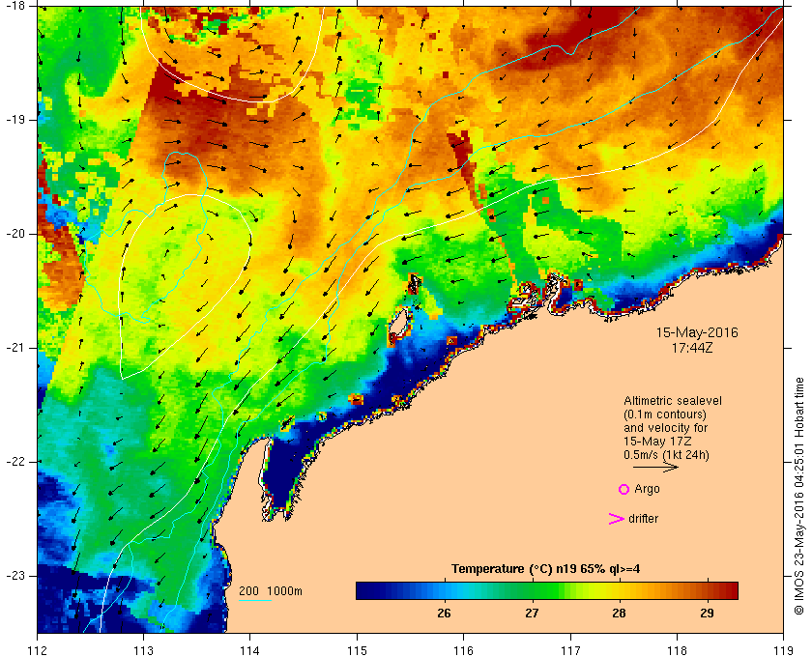The height and width of the screenshot is (657, 812).
Task: Click the longitude label 116
Action: pyautogui.click(x=463, y=649)
